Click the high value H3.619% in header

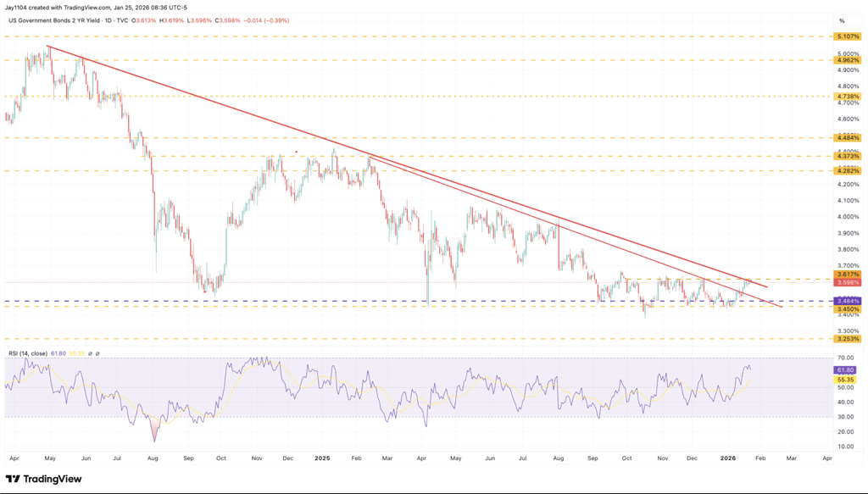point(170,21)
